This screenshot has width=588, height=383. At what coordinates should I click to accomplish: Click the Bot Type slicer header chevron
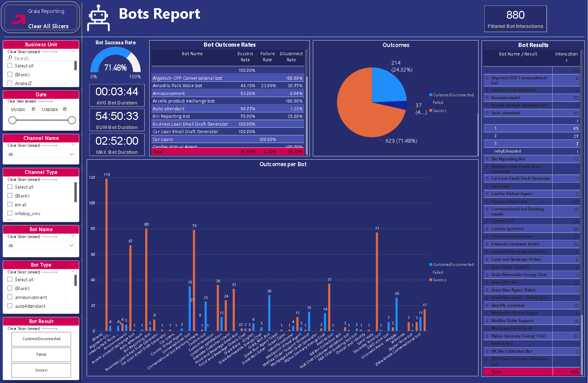click(x=73, y=272)
